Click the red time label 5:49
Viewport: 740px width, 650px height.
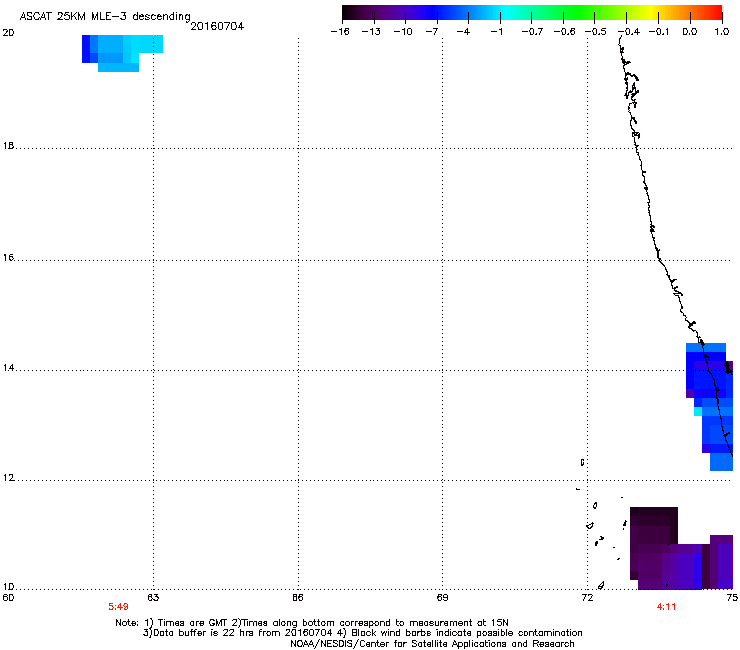118,607
